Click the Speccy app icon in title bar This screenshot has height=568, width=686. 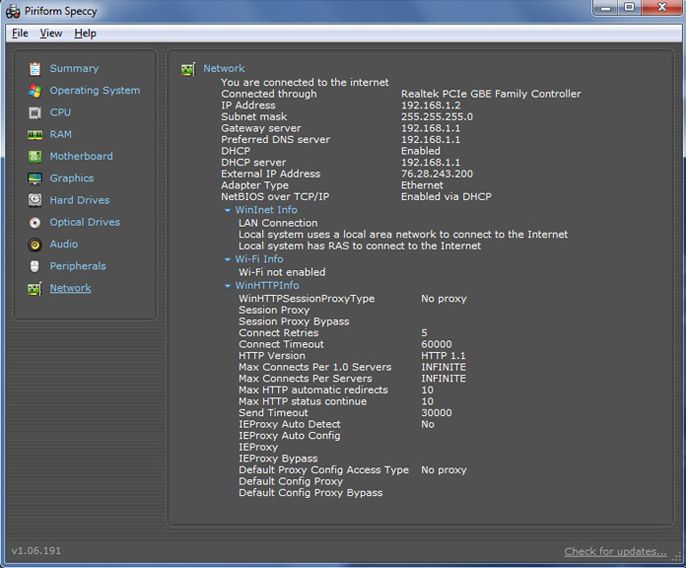13,11
